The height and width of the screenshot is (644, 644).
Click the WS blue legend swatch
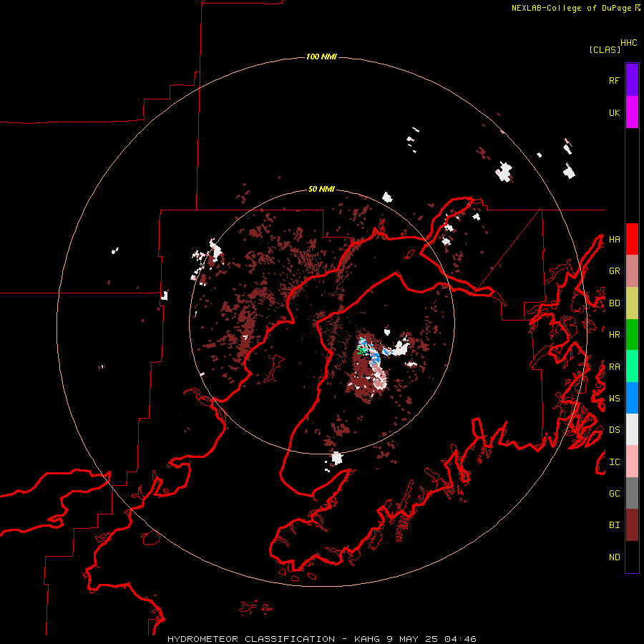[632, 398]
